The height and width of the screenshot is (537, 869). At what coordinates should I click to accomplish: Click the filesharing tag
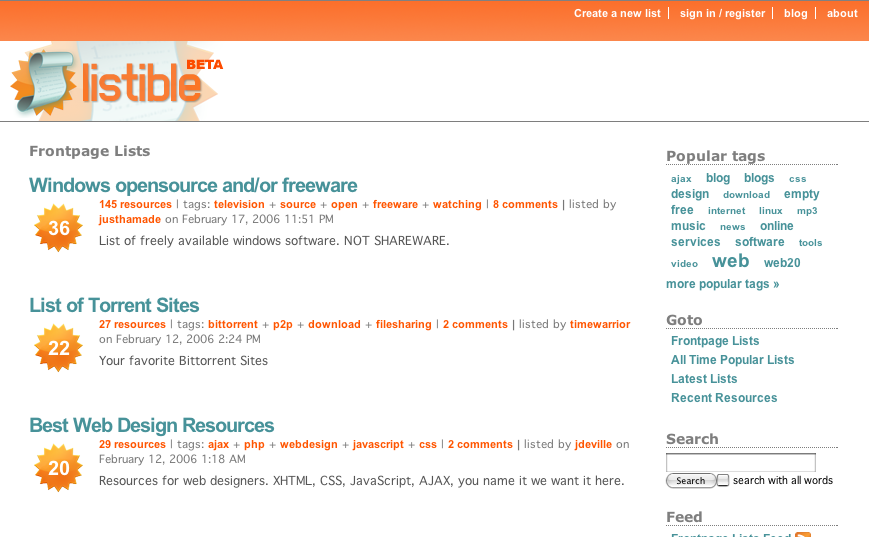tap(403, 325)
